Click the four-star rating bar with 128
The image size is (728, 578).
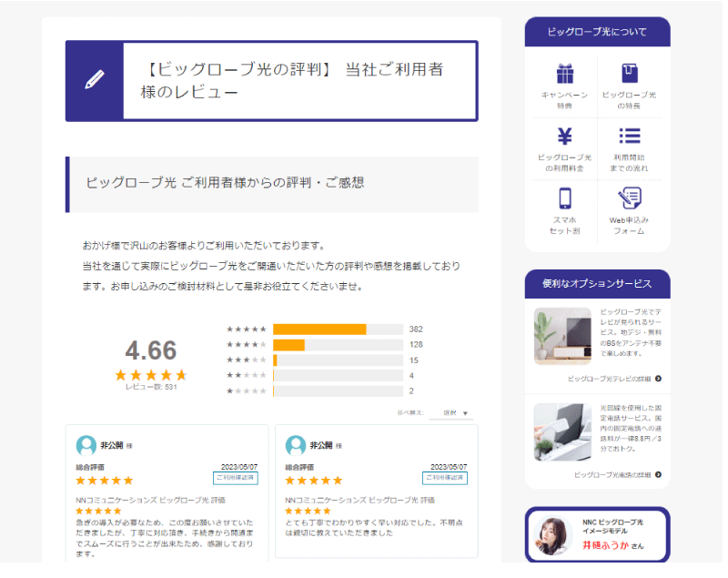pyautogui.click(x=338, y=345)
